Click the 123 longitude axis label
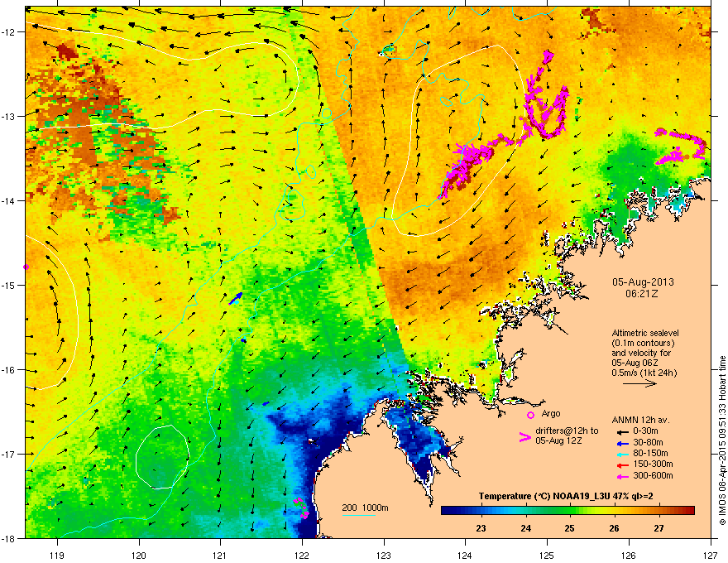 [384, 555]
